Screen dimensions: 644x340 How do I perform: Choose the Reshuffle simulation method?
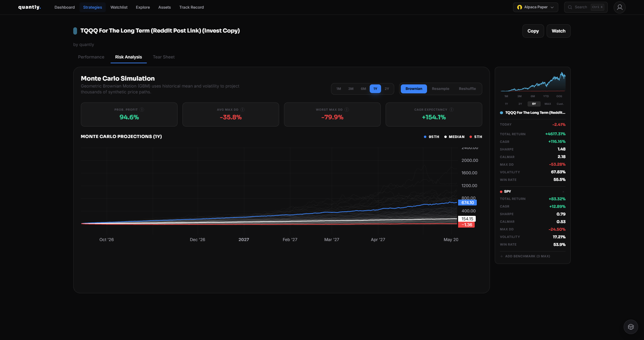467,89
